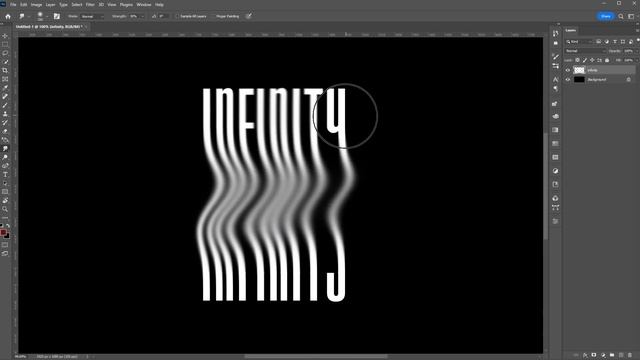Add layer style fx icon
This screenshot has width=640, height=360.
[585, 355]
